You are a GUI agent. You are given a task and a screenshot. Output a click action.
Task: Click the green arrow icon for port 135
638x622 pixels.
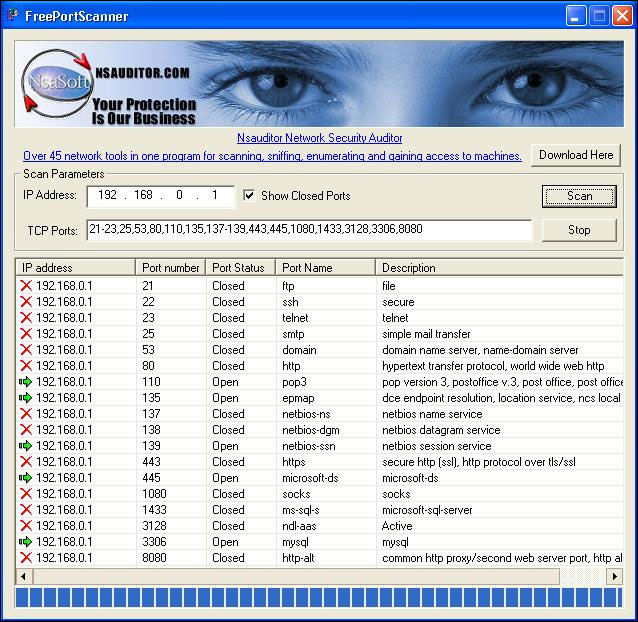point(25,398)
